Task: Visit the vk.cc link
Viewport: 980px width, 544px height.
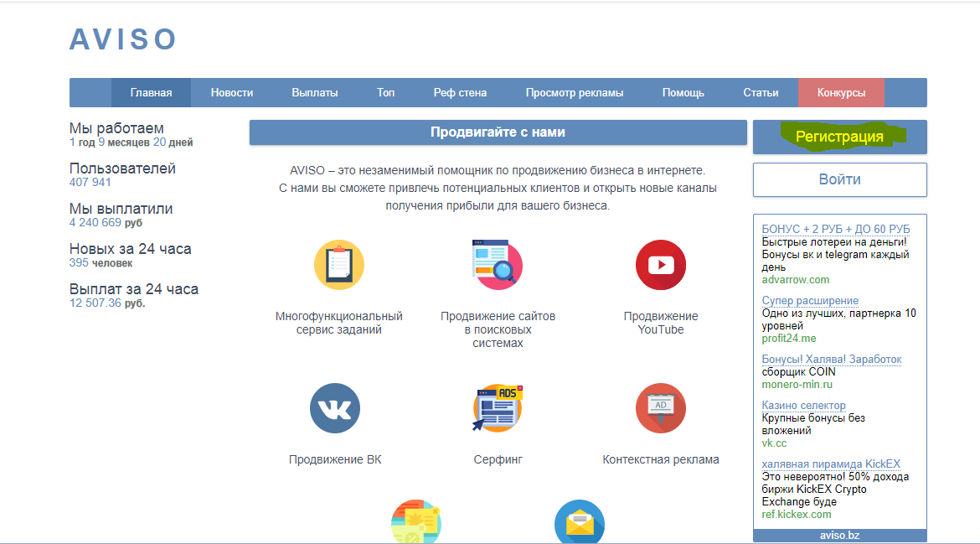Action: [774, 443]
